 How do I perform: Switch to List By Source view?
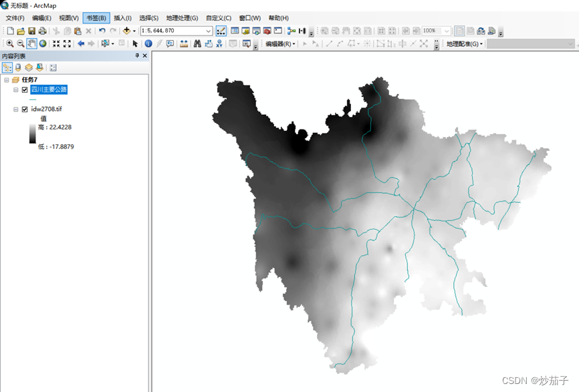click(18, 67)
